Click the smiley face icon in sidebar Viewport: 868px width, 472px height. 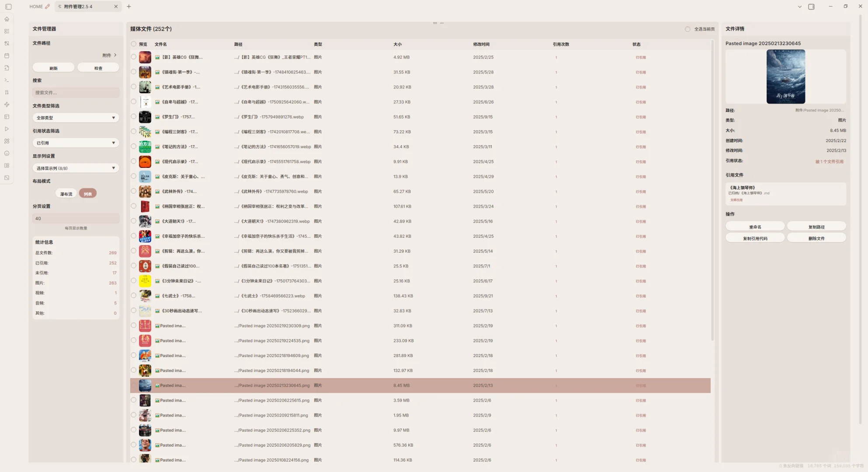pos(7,153)
